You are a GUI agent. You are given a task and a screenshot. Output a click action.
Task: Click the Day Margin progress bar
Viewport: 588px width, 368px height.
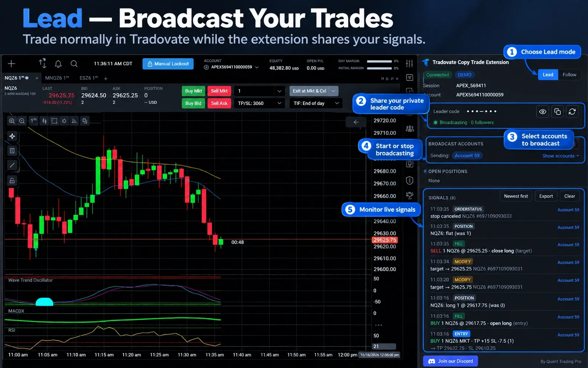[x=379, y=61]
